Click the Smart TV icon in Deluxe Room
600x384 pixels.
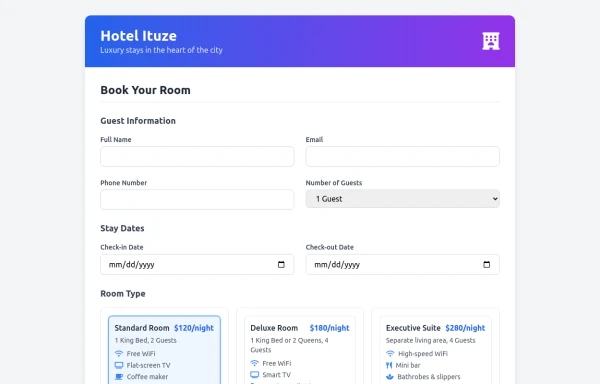[255, 375]
